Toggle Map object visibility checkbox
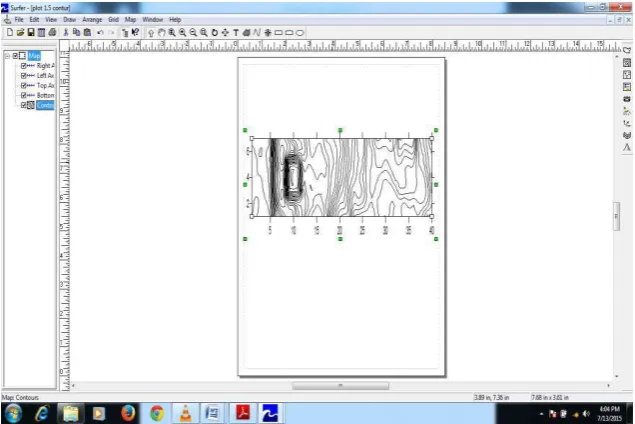The height and width of the screenshot is (424, 635). (x=15, y=56)
